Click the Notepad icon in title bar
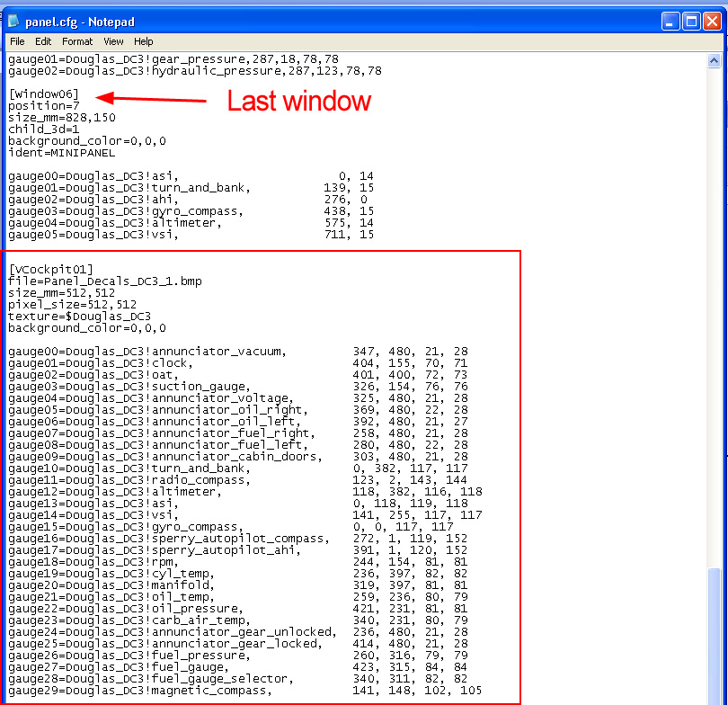This screenshot has height=705, width=728. [x=13, y=21]
